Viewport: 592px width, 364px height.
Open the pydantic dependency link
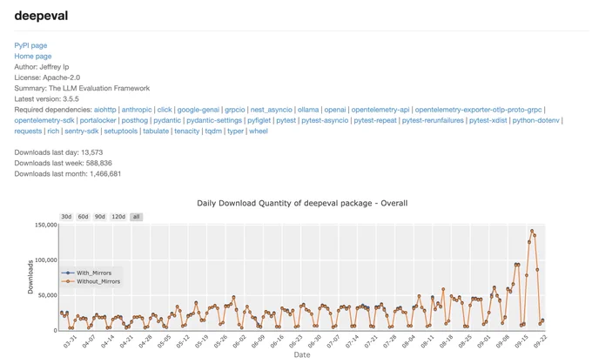click(x=167, y=120)
